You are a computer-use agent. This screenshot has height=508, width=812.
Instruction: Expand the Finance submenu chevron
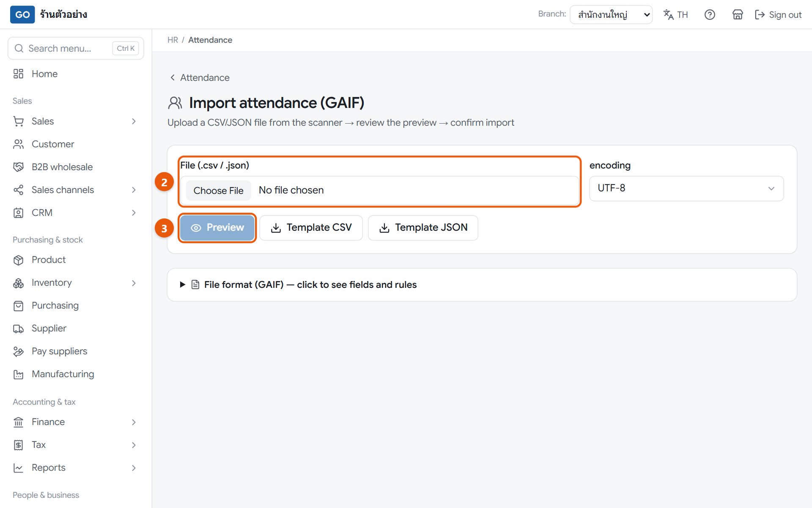(134, 422)
